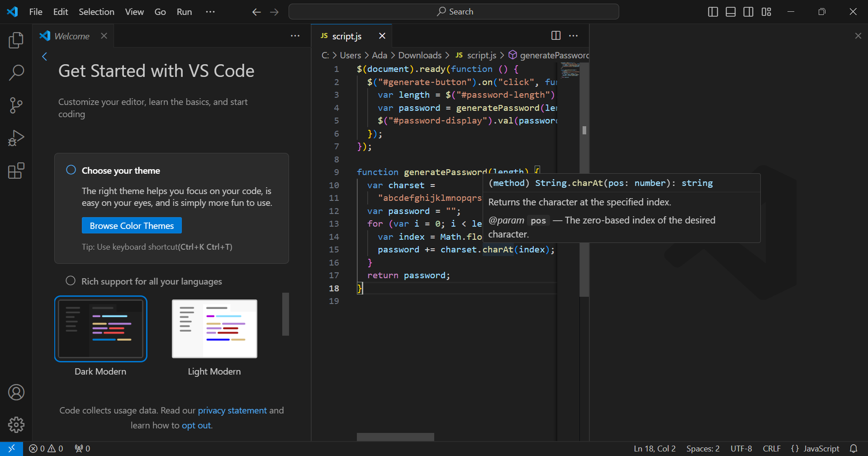
Task: Click the remote connection icon in status bar
Action: point(12,448)
